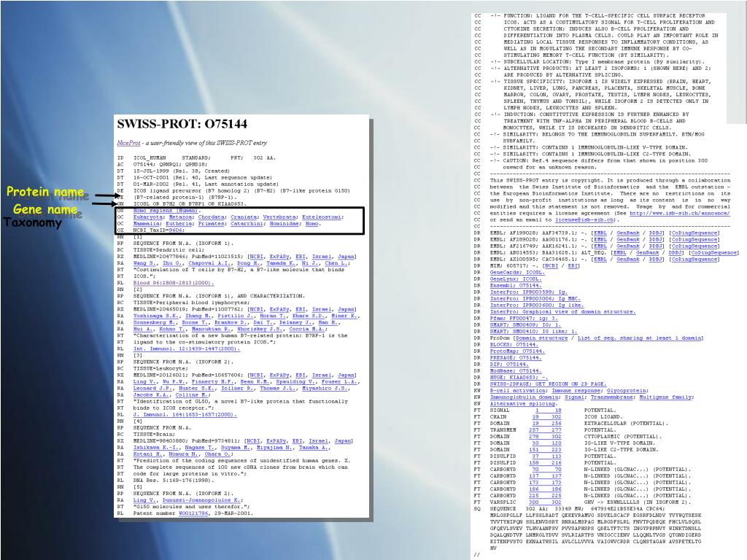This screenshot has width=747, height=560.
Task: Open the SMART SM00409 IG link
Action: point(525,325)
